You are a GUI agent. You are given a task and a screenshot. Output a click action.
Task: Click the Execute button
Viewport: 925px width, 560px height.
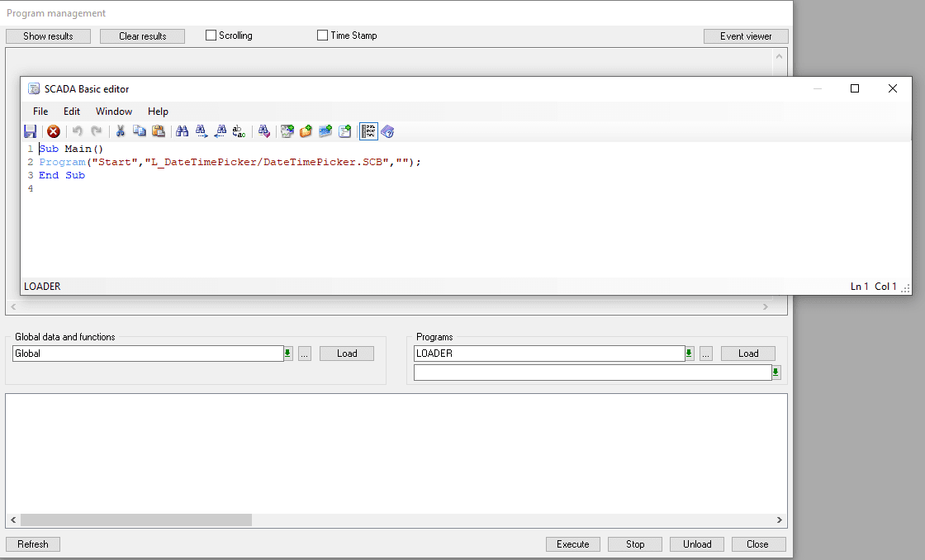click(572, 544)
